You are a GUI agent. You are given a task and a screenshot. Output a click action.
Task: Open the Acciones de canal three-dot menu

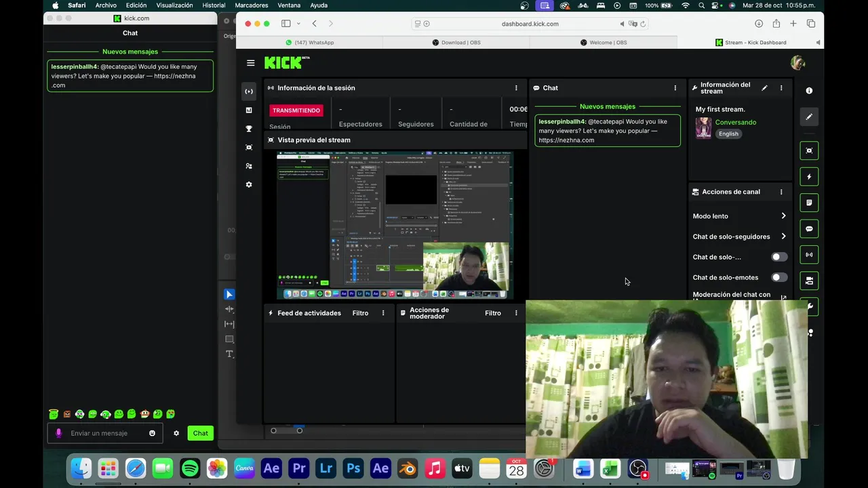tap(781, 192)
